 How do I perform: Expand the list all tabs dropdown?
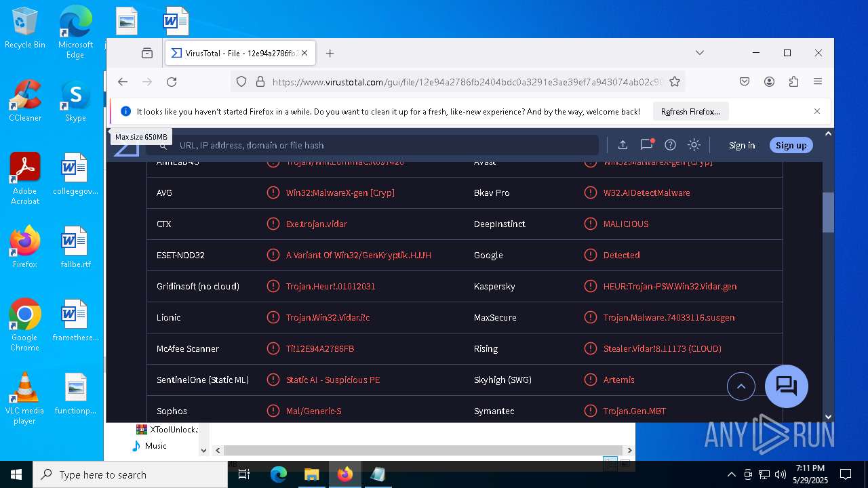(x=700, y=53)
